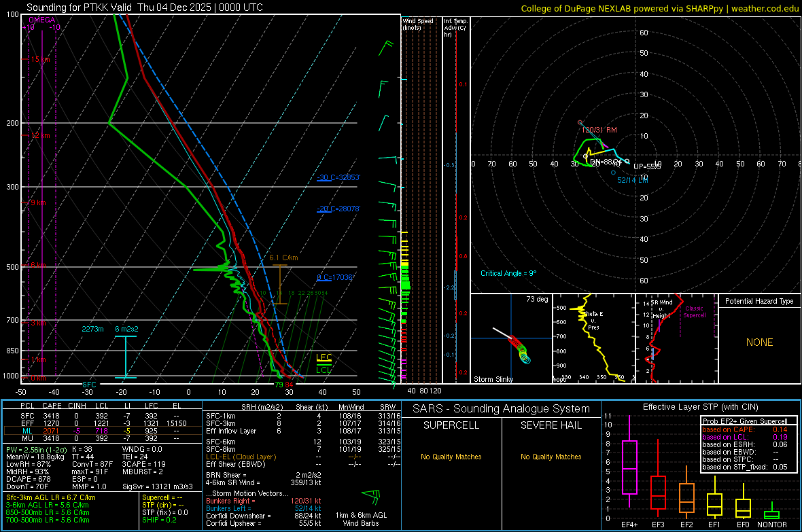
Task: Click the 'K = 38' index value
Action: click(x=82, y=450)
